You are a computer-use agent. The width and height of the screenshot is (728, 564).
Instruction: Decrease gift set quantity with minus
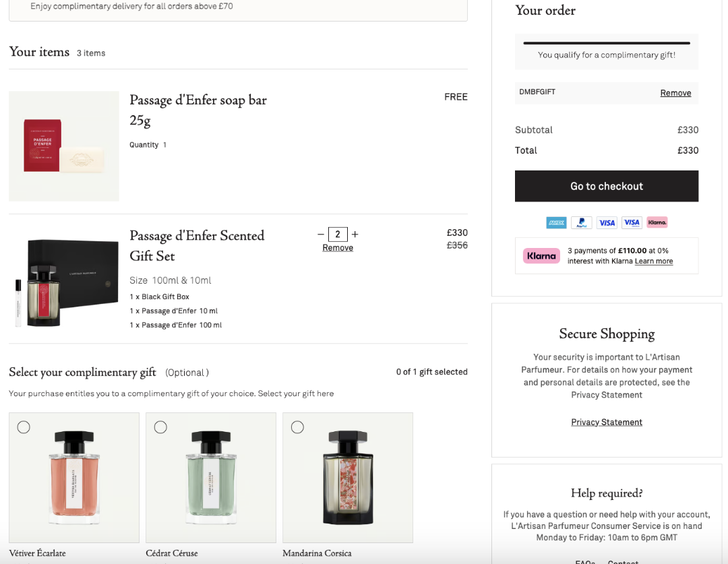click(x=321, y=234)
